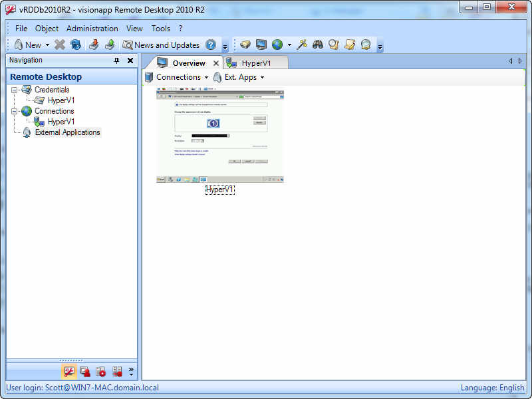This screenshot has width=532, height=399.
Task: Open dropdown arrow beside toolbar globe icon
Action: [x=289, y=45]
